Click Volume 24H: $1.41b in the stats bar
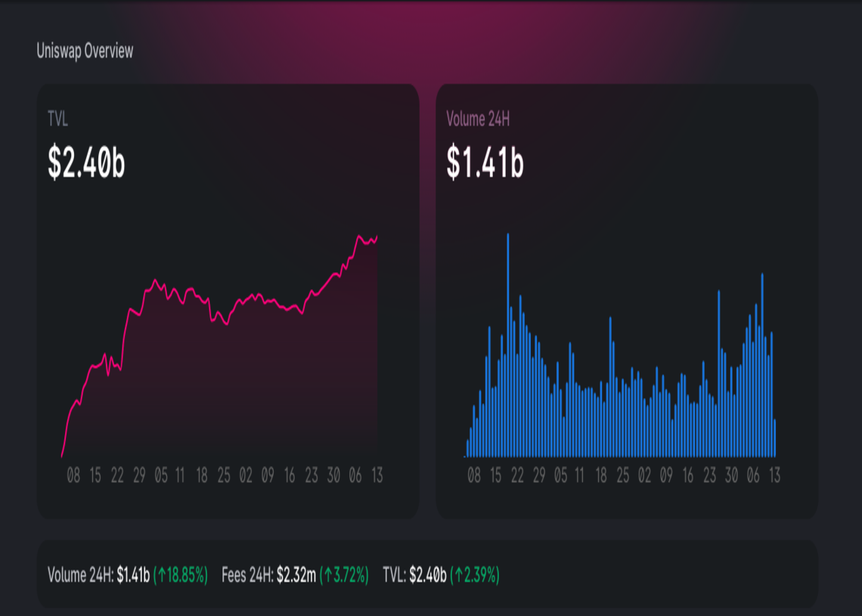Screen dimensions: 862x616 (x=98, y=575)
